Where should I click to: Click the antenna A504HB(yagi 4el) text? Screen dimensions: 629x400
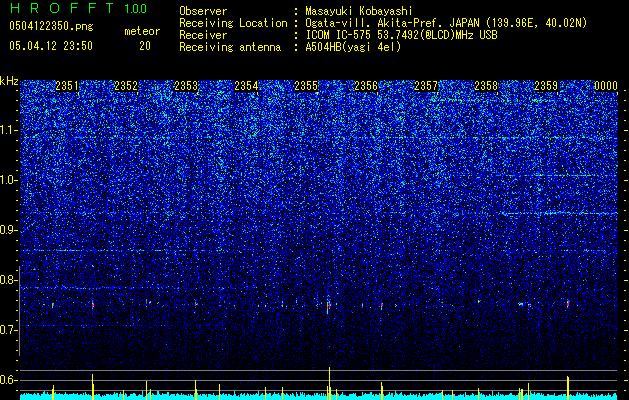[x=353, y=47]
